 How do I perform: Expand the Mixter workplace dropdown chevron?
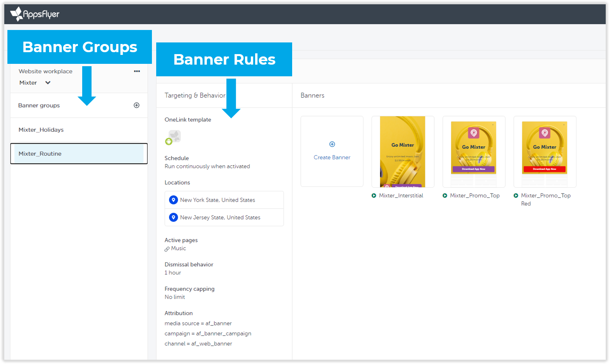click(48, 83)
